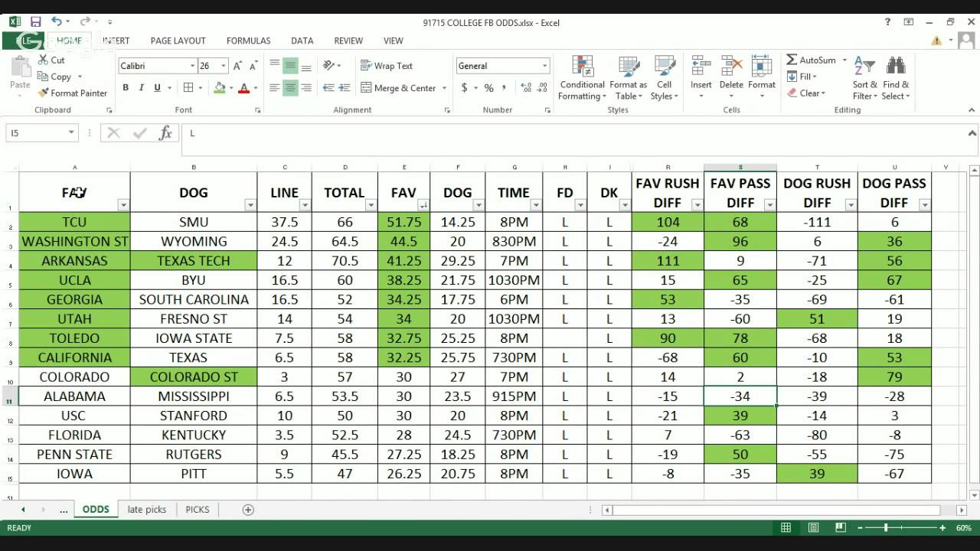Screen dimensions: 980x551
Task: Expand the Name Box dropdown
Action: pyautogui.click(x=71, y=133)
